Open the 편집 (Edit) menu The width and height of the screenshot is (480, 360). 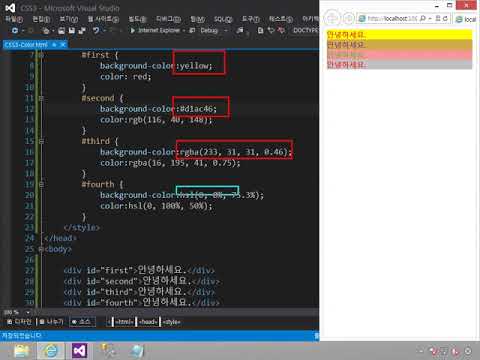[41, 19]
